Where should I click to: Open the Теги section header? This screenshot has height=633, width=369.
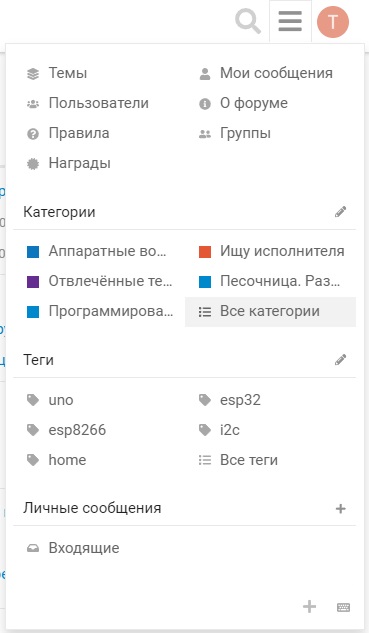coord(38,360)
